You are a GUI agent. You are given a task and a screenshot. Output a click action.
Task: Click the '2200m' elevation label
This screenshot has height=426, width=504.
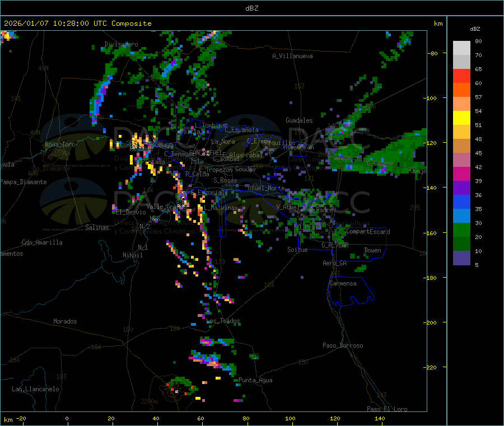pyautogui.click(x=149, y=401)
